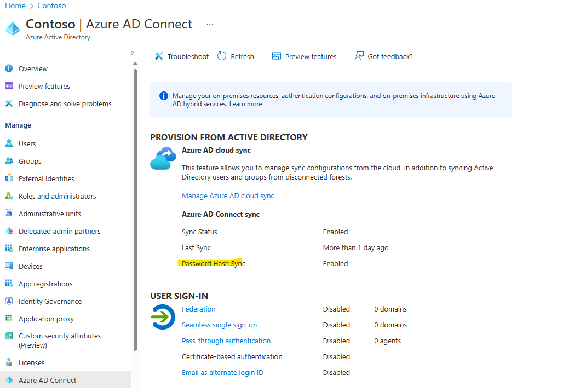Click the Troubleshoot wrench icon
The width and height of the screenshot is (580, 392).
(158, 56)
